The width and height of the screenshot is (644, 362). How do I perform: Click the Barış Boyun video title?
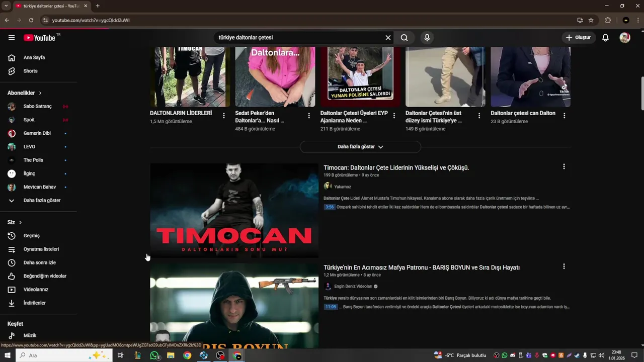422,267
